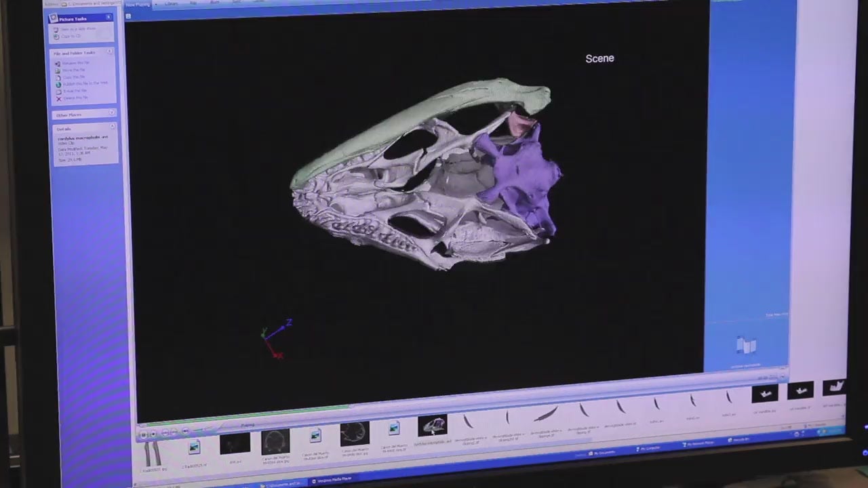Click the E-mail this file icon
868x488 pixels.
pos(58,91)
